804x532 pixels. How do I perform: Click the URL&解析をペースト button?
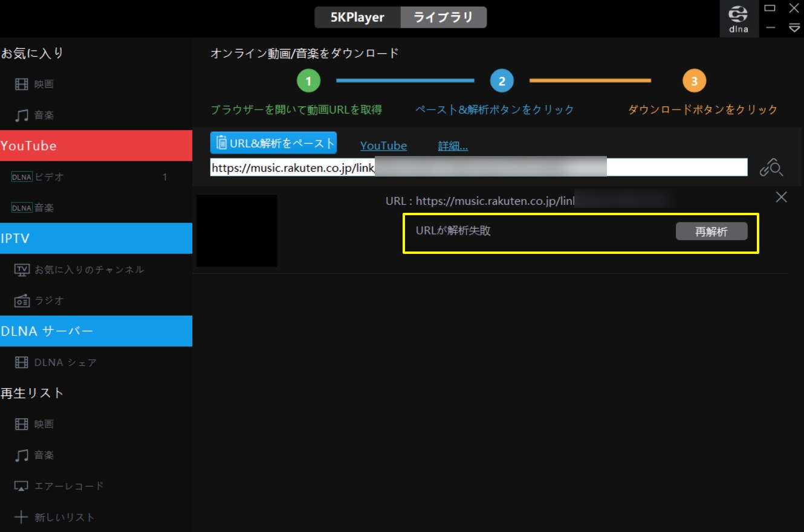273,143
